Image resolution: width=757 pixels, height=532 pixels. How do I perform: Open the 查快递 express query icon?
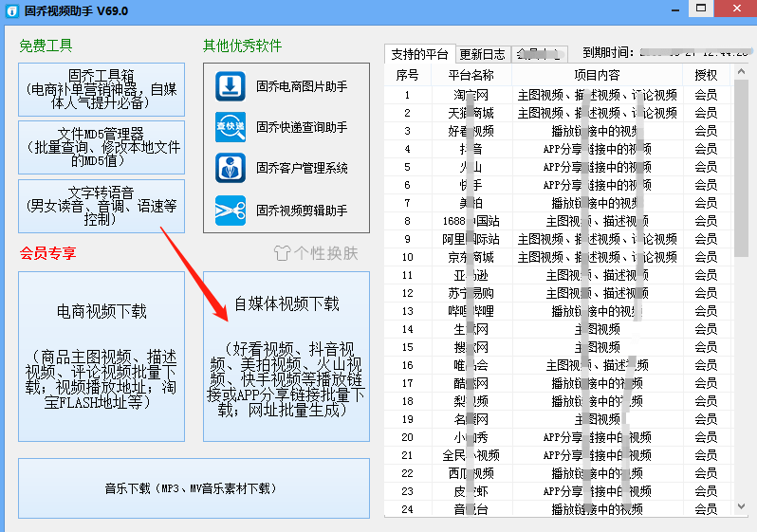click(x=230, y=127)
